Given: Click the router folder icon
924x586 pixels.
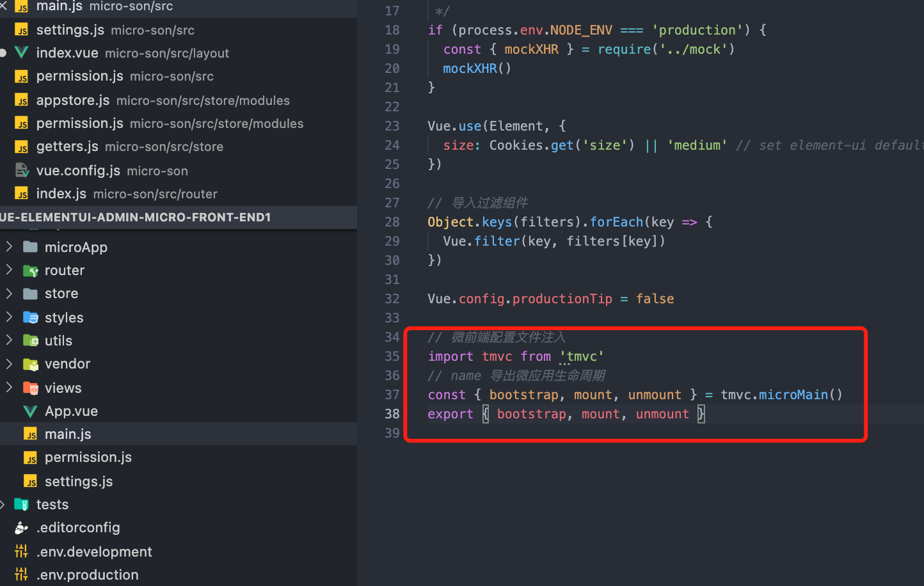Looking at the screenshot, I should pos(30,271).
